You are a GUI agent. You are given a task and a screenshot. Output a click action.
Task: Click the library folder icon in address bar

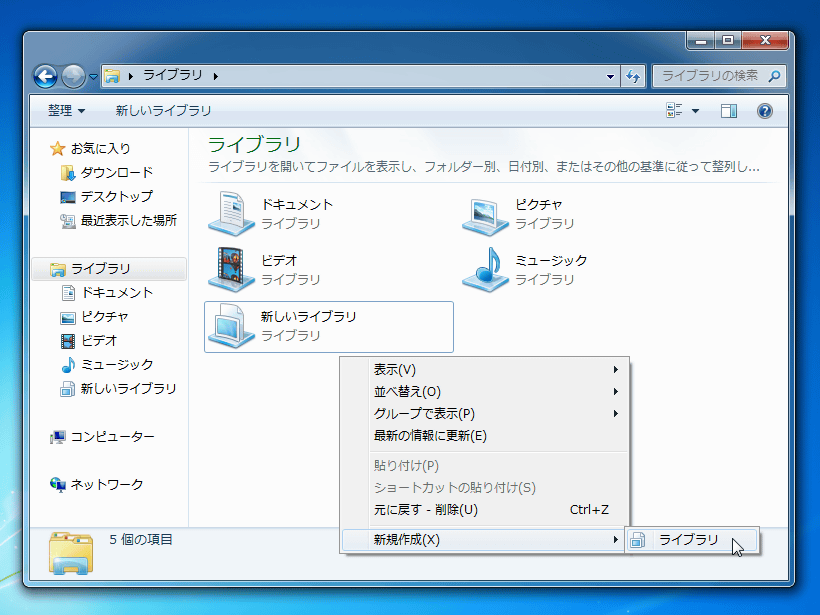(x=112, y=76)
